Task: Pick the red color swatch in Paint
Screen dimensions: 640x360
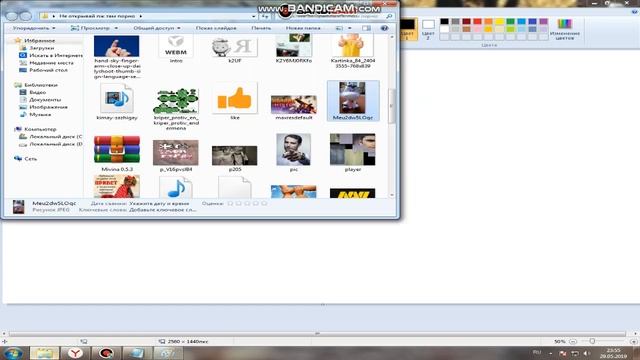Action: coord(478,21)
